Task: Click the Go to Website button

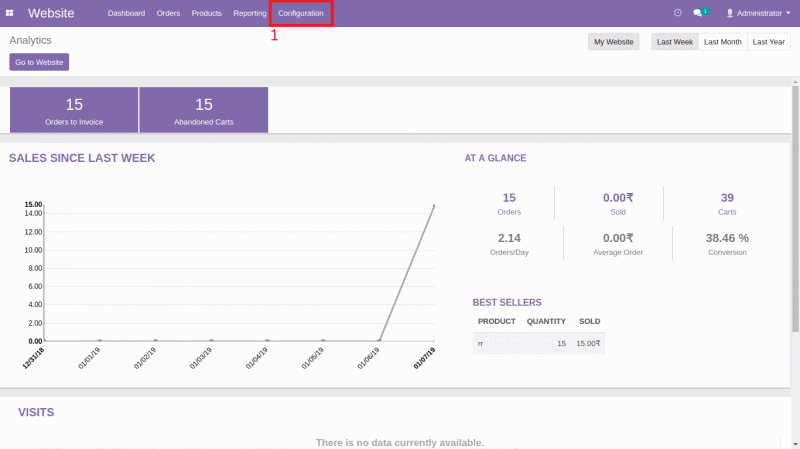Action: coord(39,62)
